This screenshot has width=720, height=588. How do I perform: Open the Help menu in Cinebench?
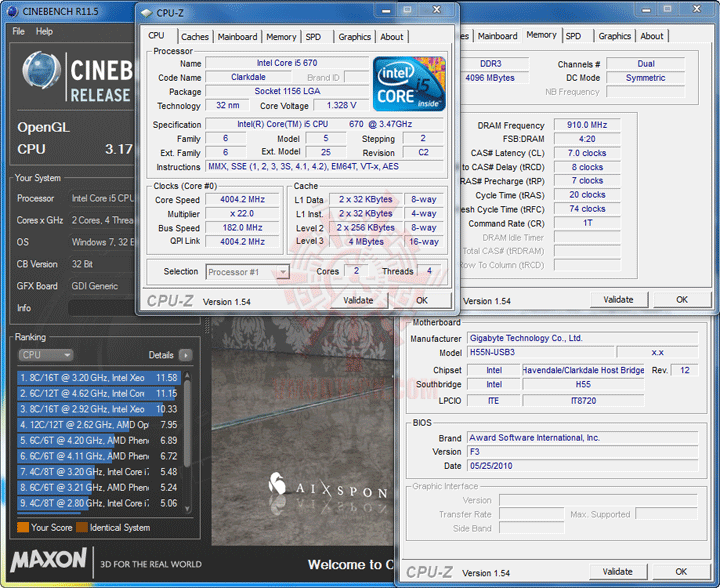click(x=45, y=31)
